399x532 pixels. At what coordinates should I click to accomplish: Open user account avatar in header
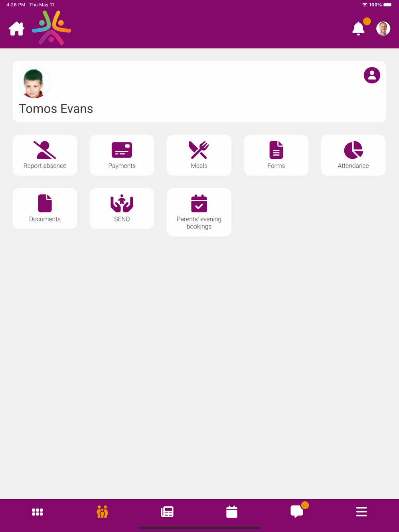point(383,28)
